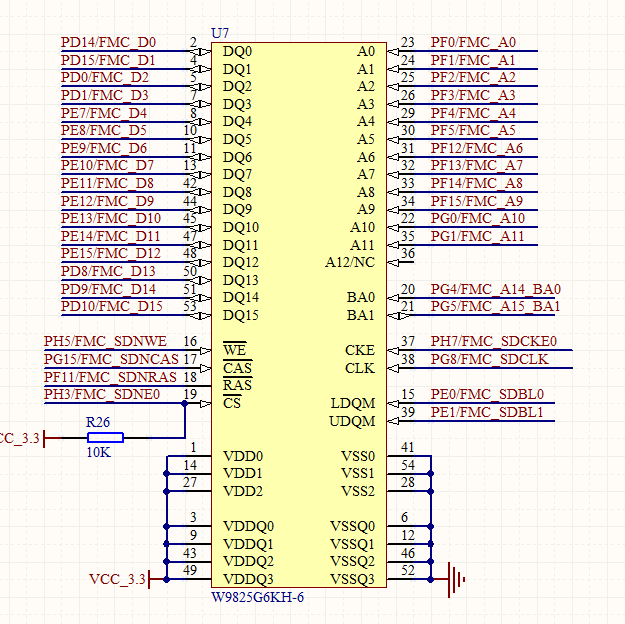Image resolution: width=625 pixels, height=624 pixels.
Task: Click net label PF1/FMC_A1
Action: (473, 60)
